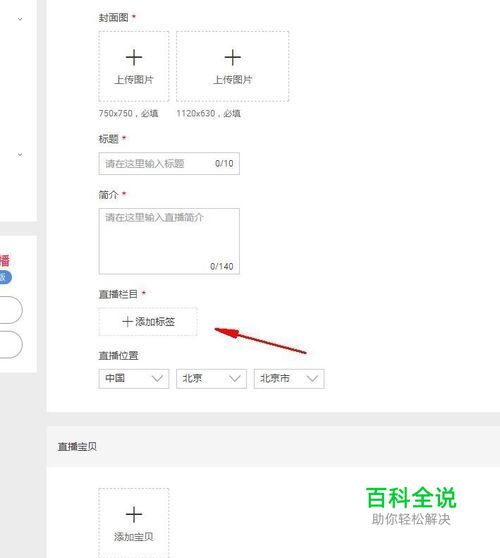Click the 直播栏目 label
The width and height of the screenshot is (500, 558).
coord(118,294)
